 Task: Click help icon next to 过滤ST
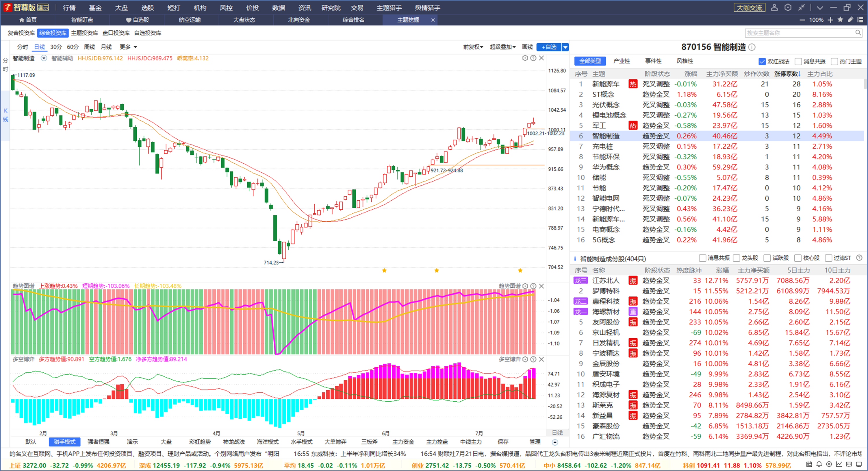pyautogui.click(x=859, y=258)
